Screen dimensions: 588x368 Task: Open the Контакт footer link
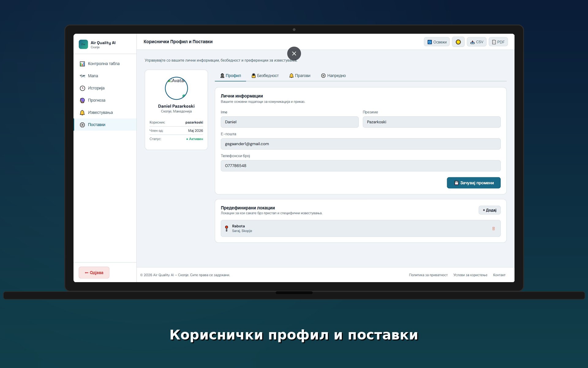pos(499,275)
